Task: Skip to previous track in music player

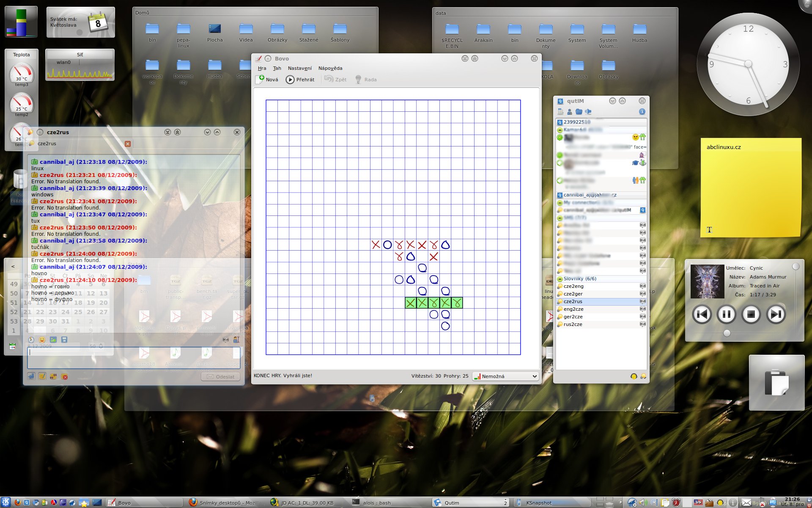Action: click(702, 314)
